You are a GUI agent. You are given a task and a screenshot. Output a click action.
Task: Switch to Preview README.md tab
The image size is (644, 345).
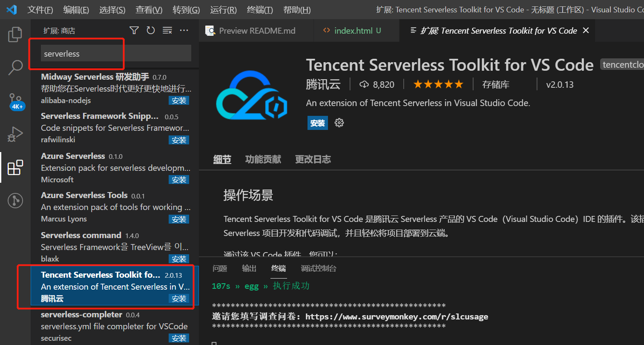point(256,31)
